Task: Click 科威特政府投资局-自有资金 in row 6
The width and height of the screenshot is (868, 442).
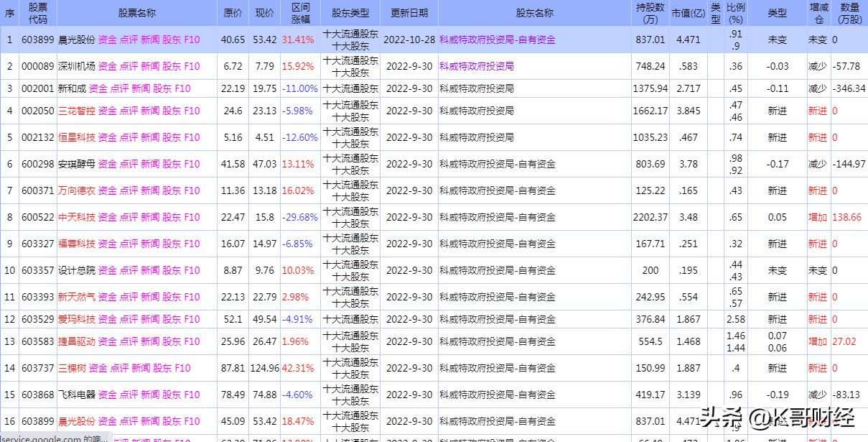Action: (497, 163)
